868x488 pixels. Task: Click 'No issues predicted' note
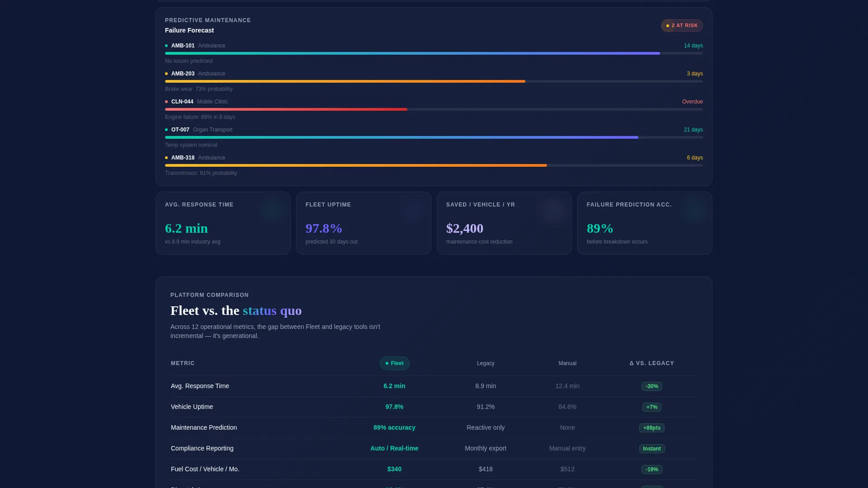click(x=189, y=61)
